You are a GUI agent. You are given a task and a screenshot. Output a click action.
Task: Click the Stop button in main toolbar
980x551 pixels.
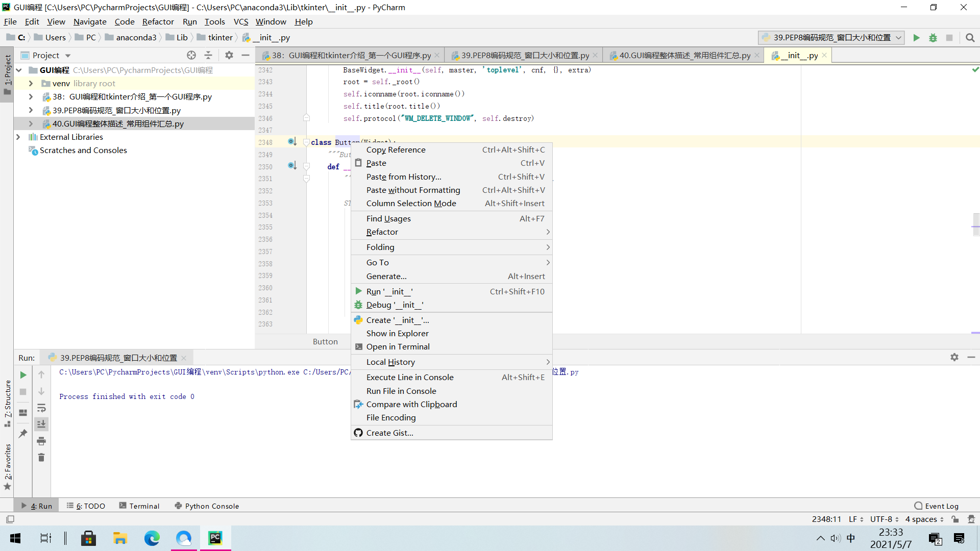(949, 38)
